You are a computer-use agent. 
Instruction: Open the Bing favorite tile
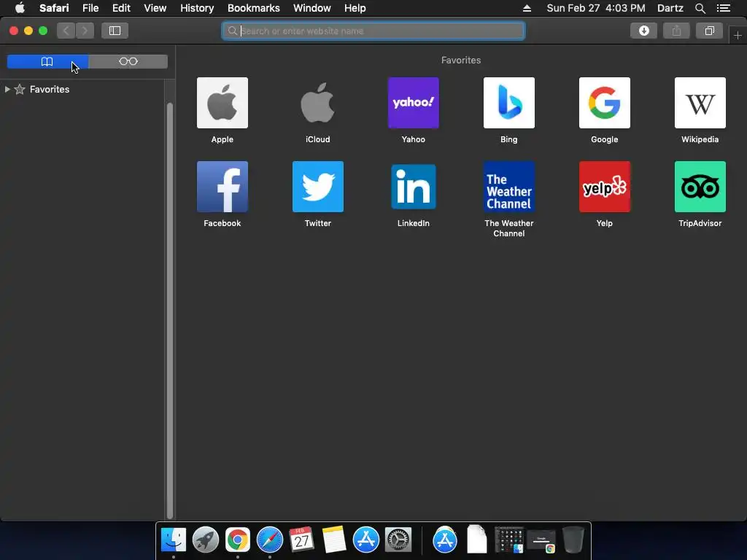tap(508, 103)
